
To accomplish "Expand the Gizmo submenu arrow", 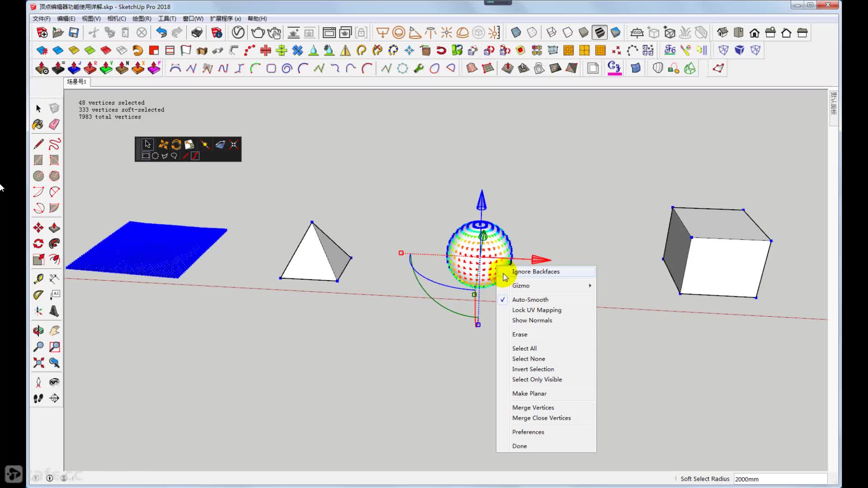I will coord(590,286).
